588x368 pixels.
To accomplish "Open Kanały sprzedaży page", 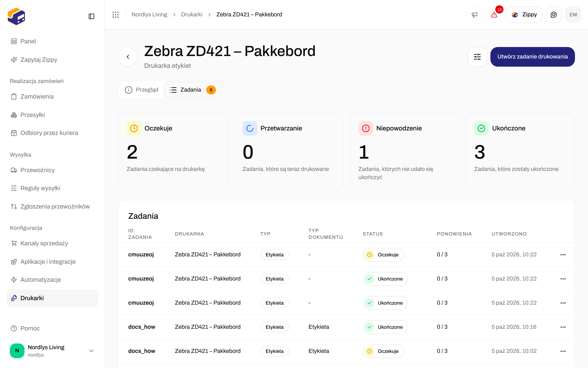I will point(52,243).
